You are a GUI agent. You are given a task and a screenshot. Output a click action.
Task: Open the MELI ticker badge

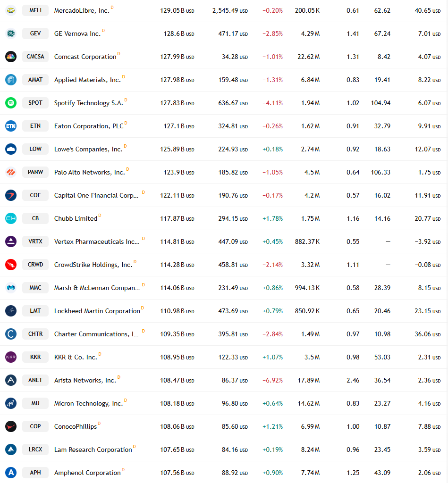(x=35, y=10)
